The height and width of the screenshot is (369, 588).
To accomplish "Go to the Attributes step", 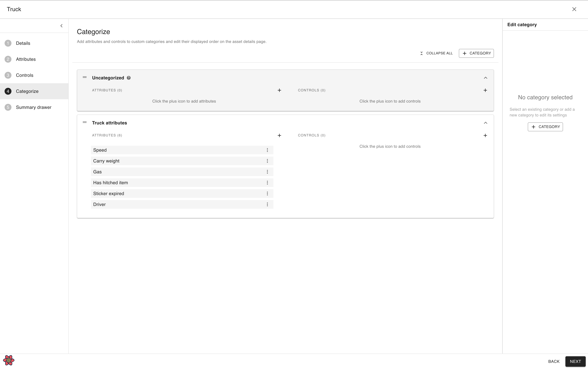I will 26,59.
